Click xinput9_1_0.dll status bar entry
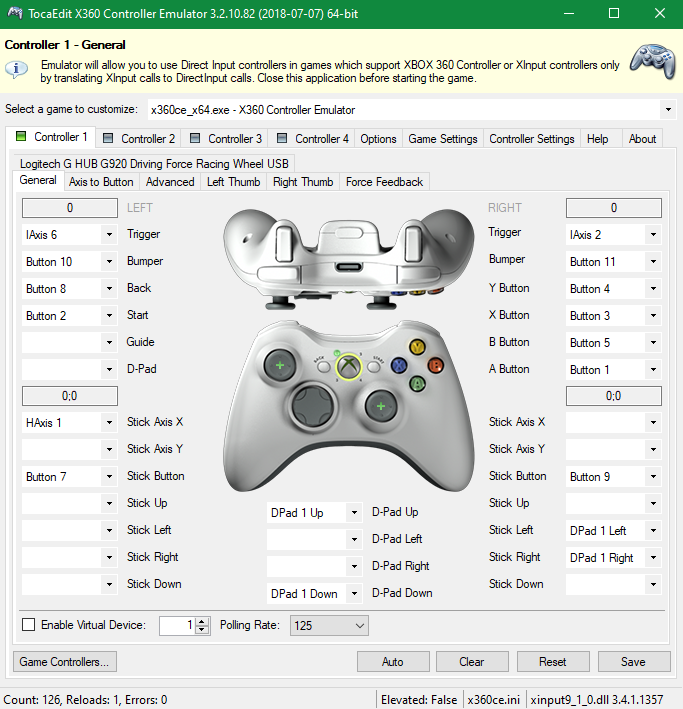Image resolution: width=683 pixels, height=709 pixels. pyautogui.click(x=597, y=700)
